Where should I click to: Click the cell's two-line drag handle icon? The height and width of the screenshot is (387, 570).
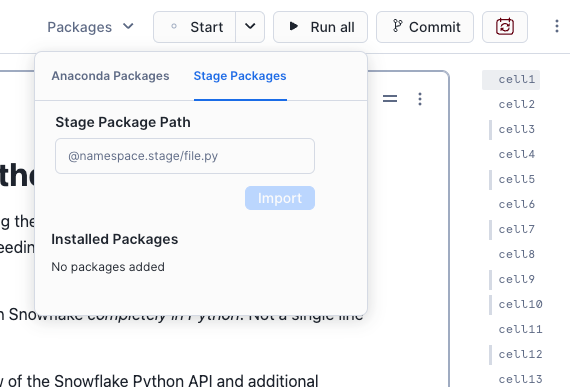tap(390, 98)
